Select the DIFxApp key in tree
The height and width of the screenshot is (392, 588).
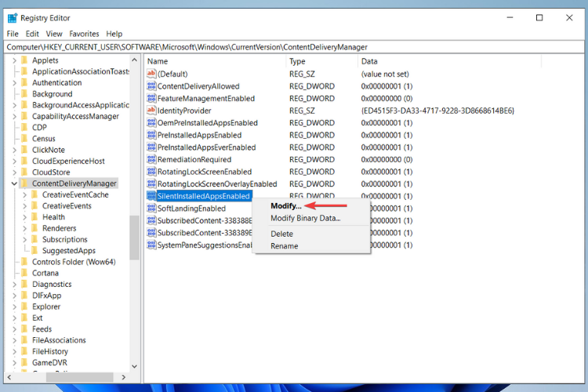[x=46, y=296]
